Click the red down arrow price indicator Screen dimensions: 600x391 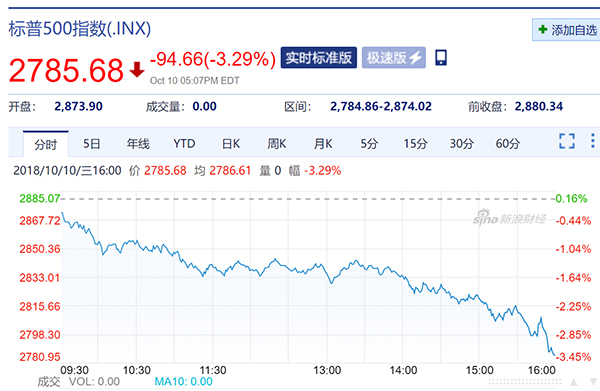[x=137, y=70]
